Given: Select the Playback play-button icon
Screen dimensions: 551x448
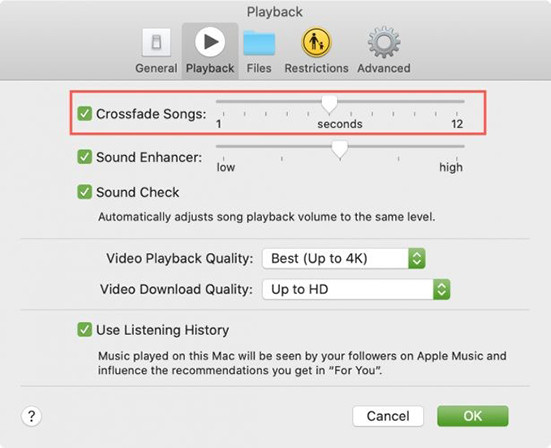Looking at the screenshot, I should (x=210, y=42).
